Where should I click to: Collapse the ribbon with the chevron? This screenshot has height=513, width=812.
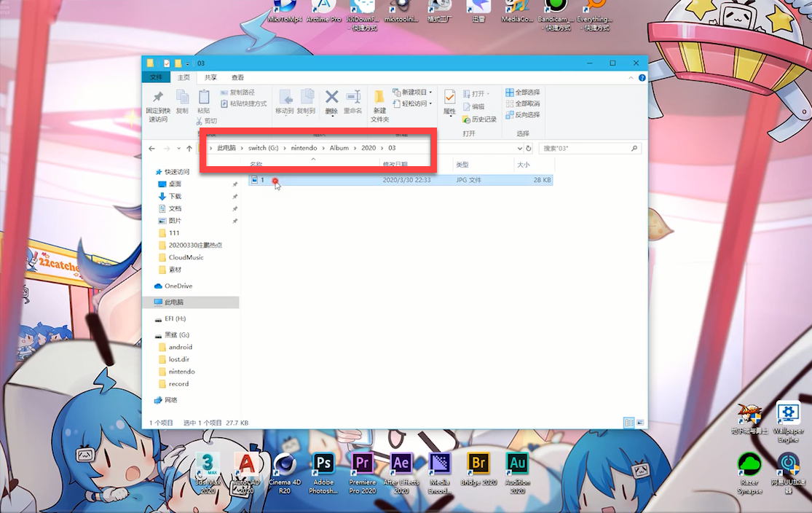tap(631, 78)
